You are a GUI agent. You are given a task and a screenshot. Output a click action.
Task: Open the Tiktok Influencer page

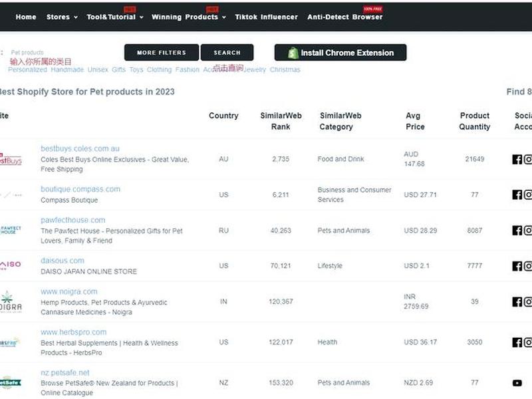(266, 17)
